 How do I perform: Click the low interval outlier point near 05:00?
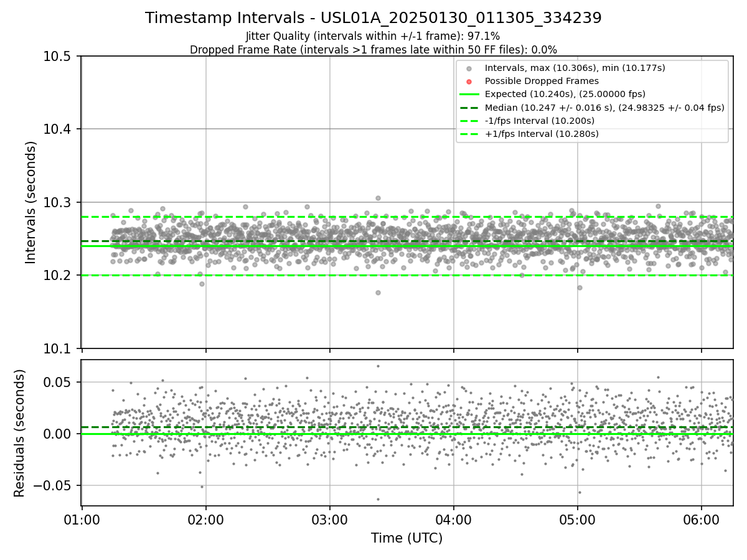click(580, 287)
